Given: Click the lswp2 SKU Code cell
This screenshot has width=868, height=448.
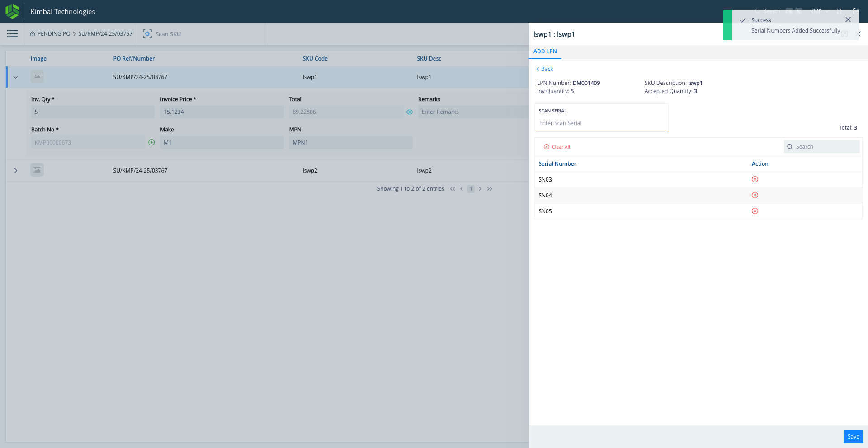Looking at the screenshot, I should pos(310,171).
